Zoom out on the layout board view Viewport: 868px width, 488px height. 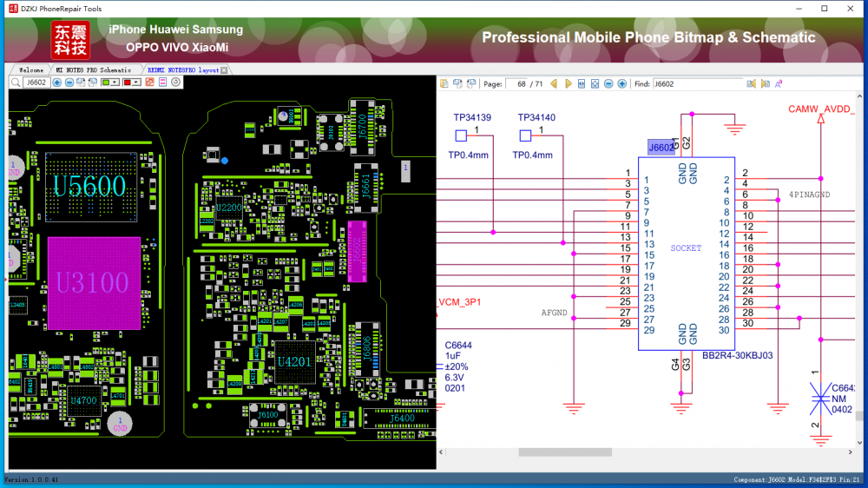(69, 82)
